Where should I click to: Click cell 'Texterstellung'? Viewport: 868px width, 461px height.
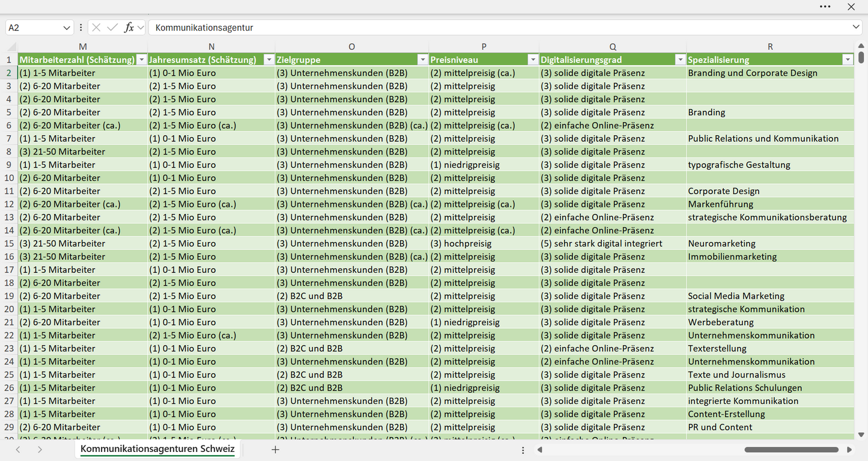pyautogui.click(x=770, y=349)
